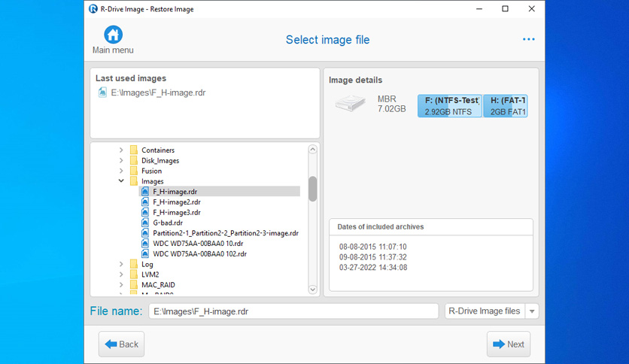Click the Back button
The image size is (629, 364).
coord(121,344)
